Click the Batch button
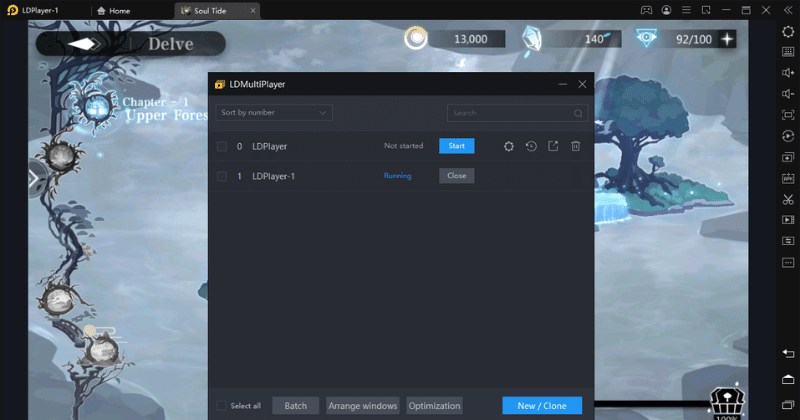 [x=295, y=406]
